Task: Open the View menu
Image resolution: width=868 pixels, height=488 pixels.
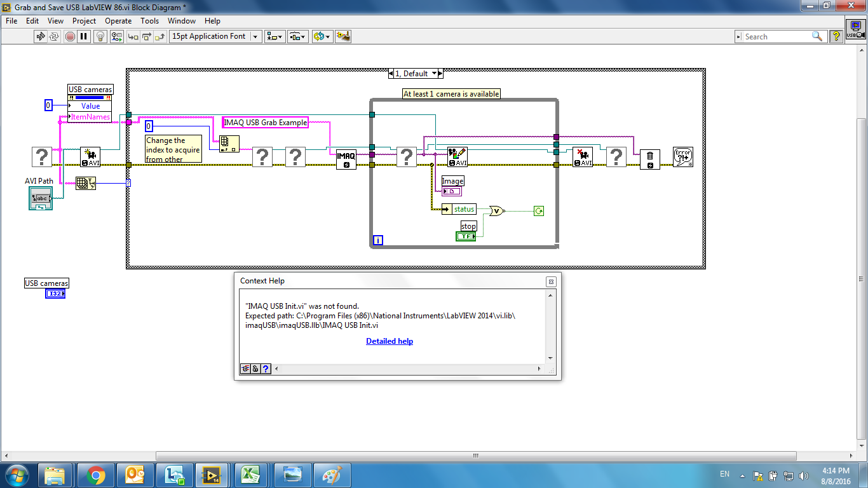Action: pyautogui.click(x=55, y=21)
